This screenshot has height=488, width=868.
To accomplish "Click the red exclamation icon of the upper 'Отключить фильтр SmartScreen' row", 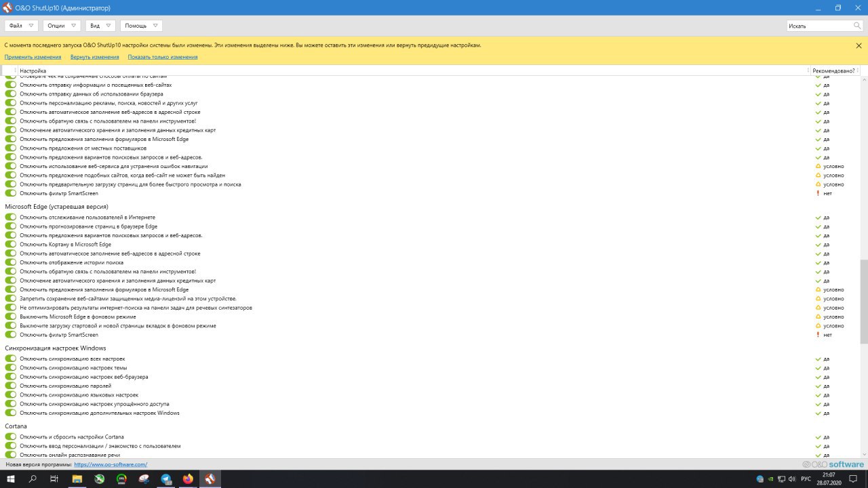I will pos(818,193).
